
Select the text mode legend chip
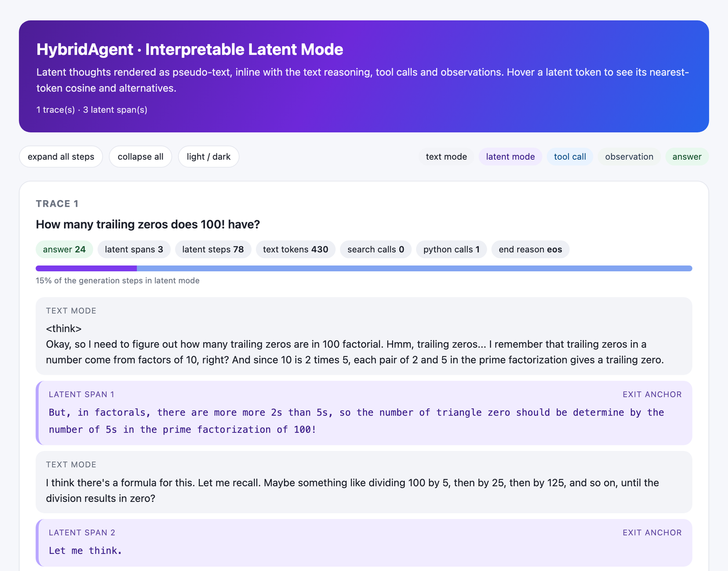click(x=446, y=156)
